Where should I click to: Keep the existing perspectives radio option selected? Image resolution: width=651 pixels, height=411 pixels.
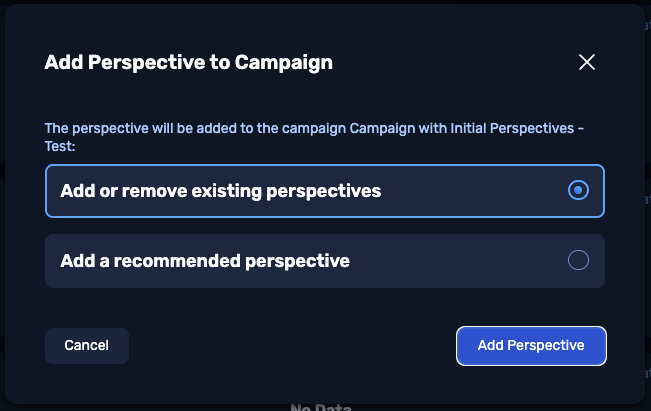[x=578, y=190]
